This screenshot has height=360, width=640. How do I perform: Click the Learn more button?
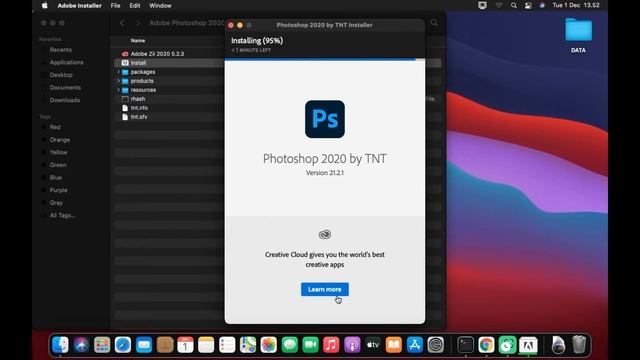tap(324, 289)
